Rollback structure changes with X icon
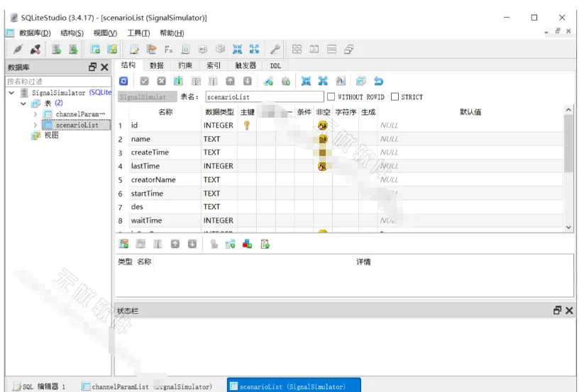This screenshot has width=584, height=392. click(161, 81)
